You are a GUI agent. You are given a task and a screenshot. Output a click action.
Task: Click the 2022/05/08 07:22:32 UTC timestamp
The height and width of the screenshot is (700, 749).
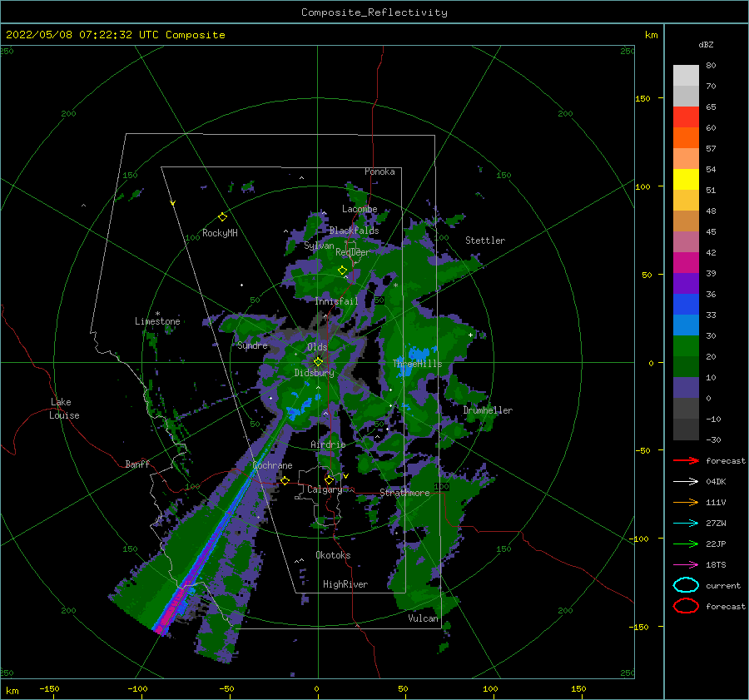(x=72, y=35)
